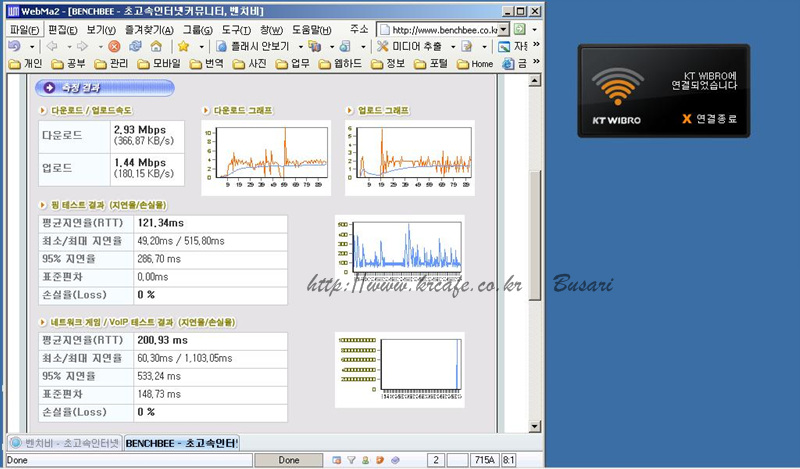Open the 파일(F) menu
The image size is (800, 469).
point(24,30)
